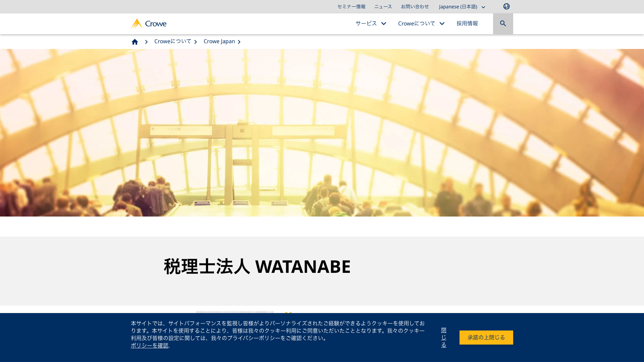
Task: Click chevron after Crowe Japan breadcrumb
Action: [x=239, y=42]
